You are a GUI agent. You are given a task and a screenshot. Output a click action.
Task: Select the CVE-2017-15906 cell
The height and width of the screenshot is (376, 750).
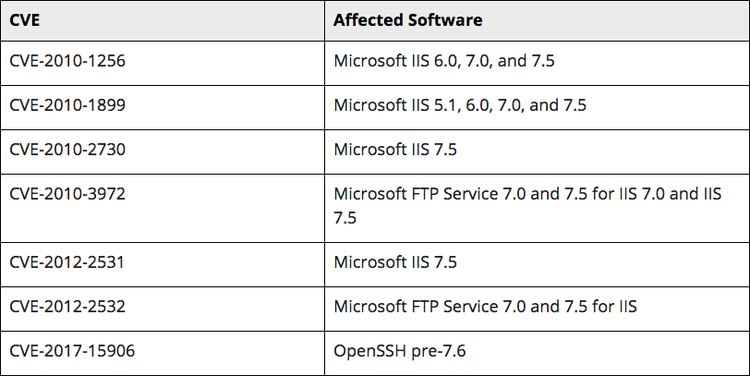[x=162, y=353]
